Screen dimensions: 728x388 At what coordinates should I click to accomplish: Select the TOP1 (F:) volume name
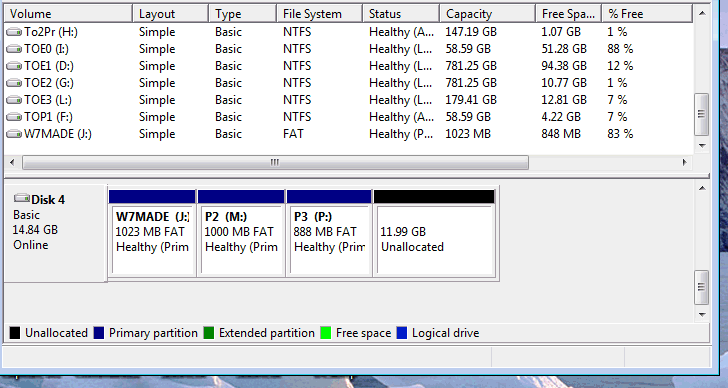[x=48, y=117]
